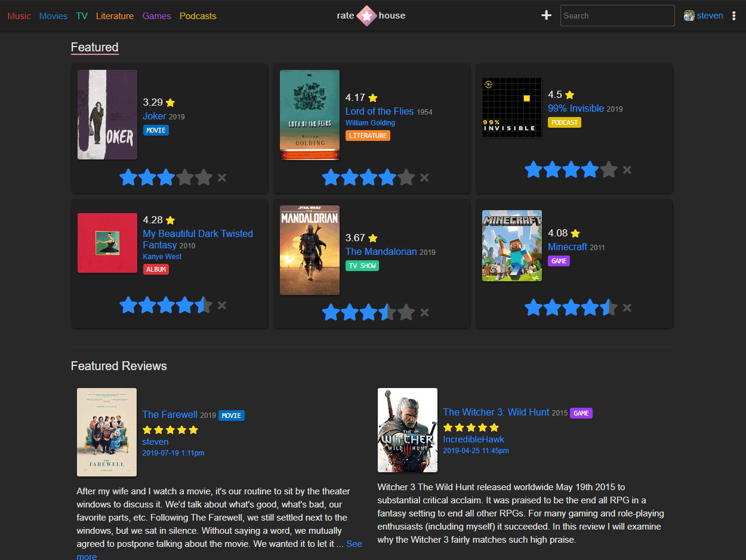Click steven's profile avatar icon
The width and height of the screenshot is (746, 560).
689,16
